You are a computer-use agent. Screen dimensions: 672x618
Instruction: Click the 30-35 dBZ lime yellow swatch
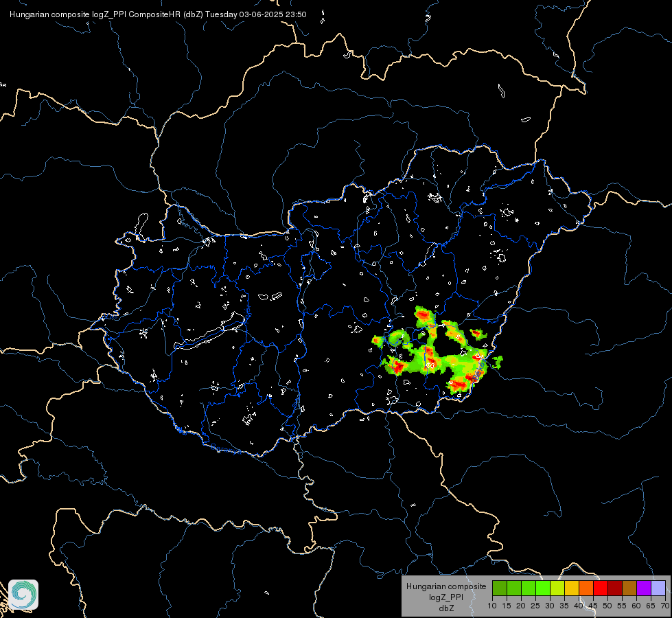coord(557,588)
